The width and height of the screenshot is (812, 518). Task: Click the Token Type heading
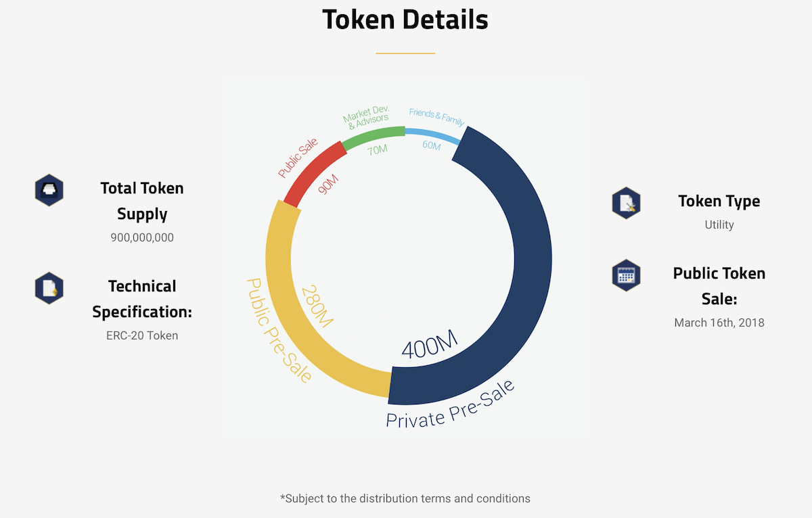point(719,202)
